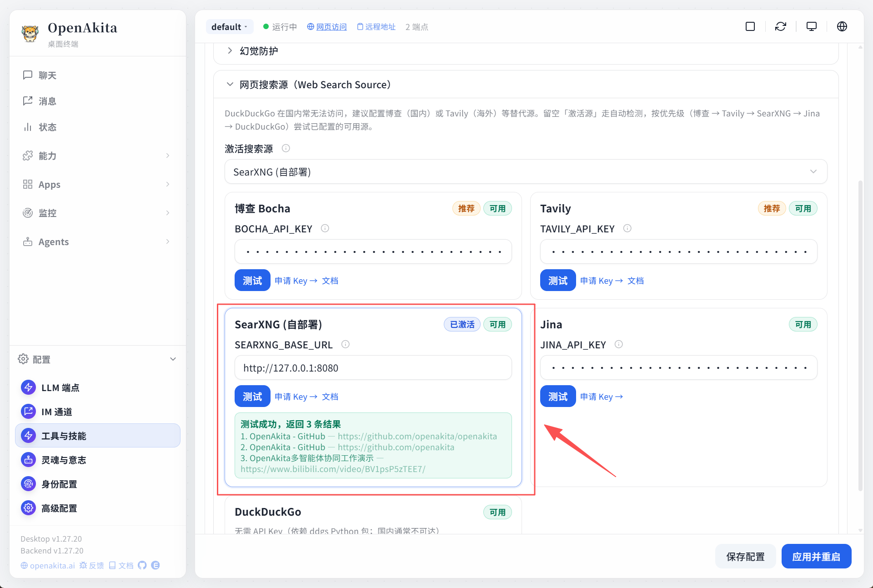Click the globe language icon in top bar
Viewport: 873px width, 588px height.
coord(842,26)
